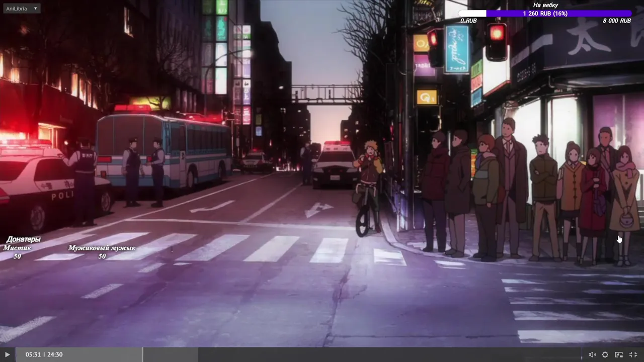This screenshot has width=644, height=362.
Task: Enable picture-in-picture mode
Action: (x=619, y=354)
